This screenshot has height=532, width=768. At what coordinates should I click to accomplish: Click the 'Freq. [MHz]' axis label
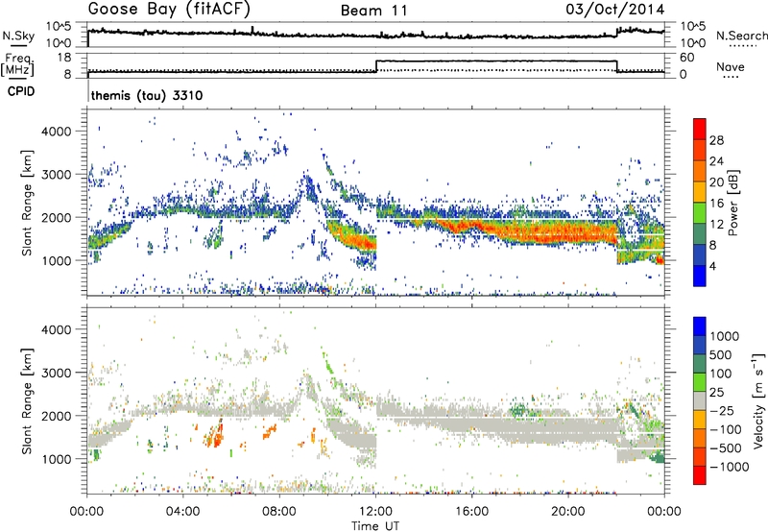(x=17, y=65)
